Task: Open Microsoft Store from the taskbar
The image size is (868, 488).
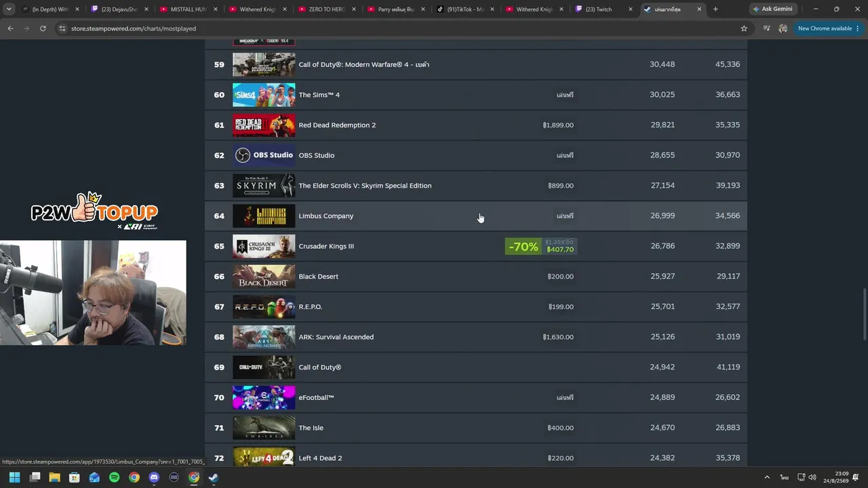Action: [75, 477]
